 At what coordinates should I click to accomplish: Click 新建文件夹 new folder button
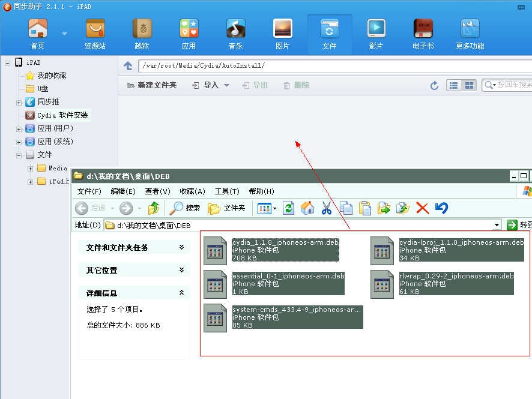click(x=152, y=85)
